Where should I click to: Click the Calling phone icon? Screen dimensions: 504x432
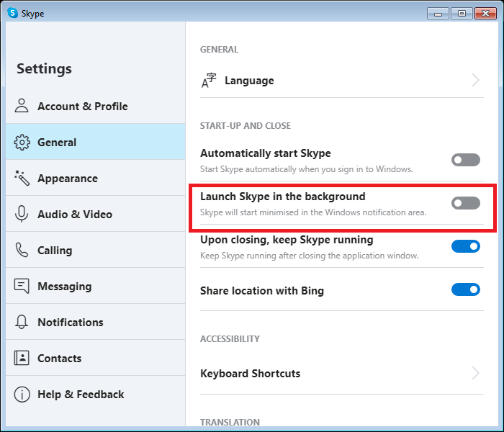tap(22, 250)
